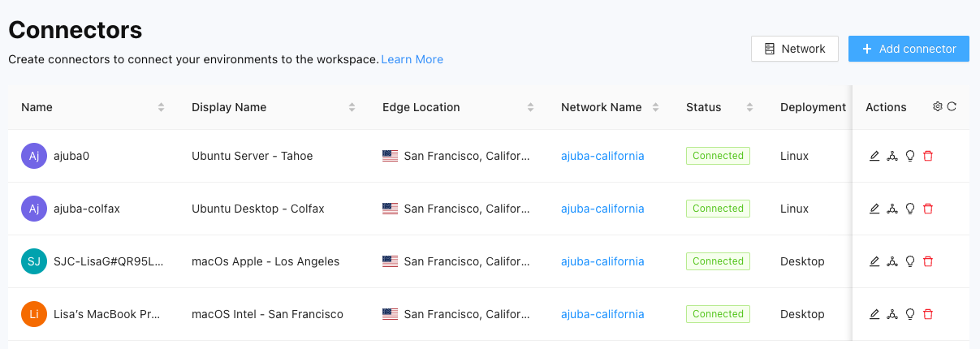Delete the ajuba0 connector via trash icon
The width and height of the screenshot is (980, 349).
[x=928, y=156]
